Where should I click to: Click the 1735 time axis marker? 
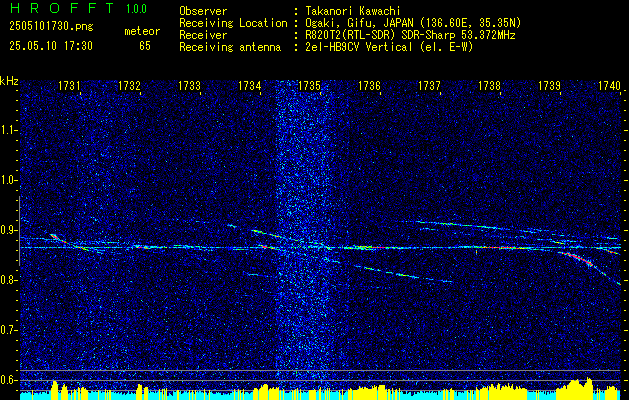pos(309,86)
